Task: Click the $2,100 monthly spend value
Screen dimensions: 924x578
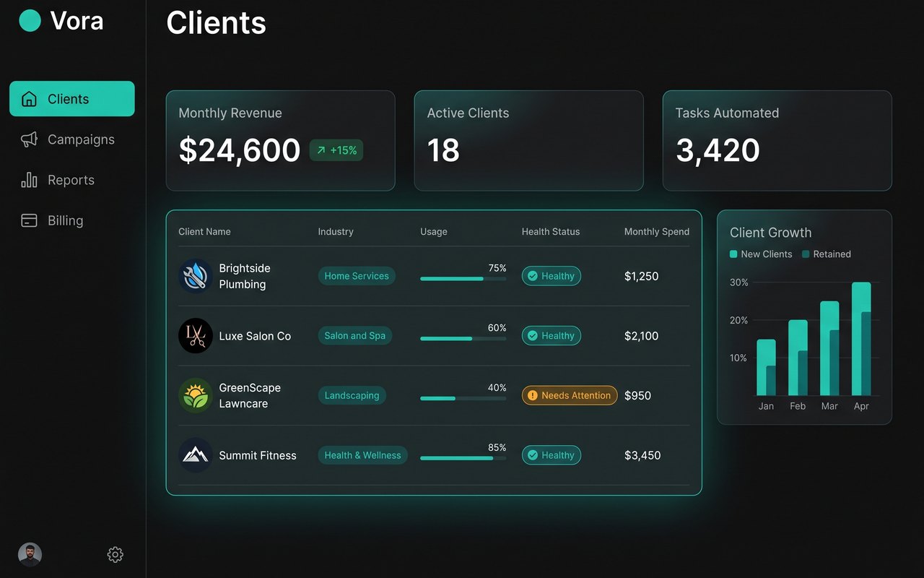Action: (x=641, y=336)
